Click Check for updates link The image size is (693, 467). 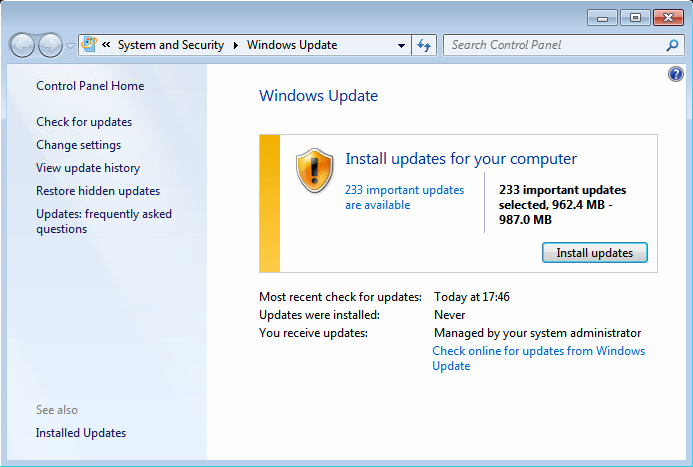[x=84, y=122]
